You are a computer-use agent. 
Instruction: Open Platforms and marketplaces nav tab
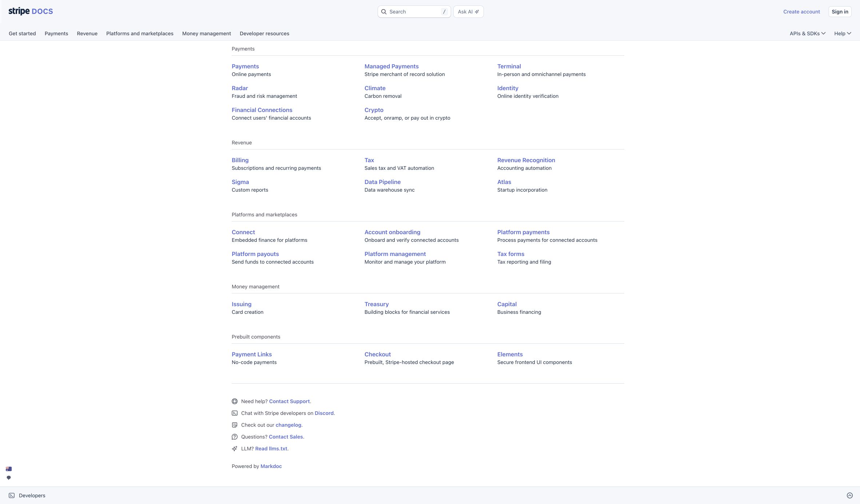140,33
